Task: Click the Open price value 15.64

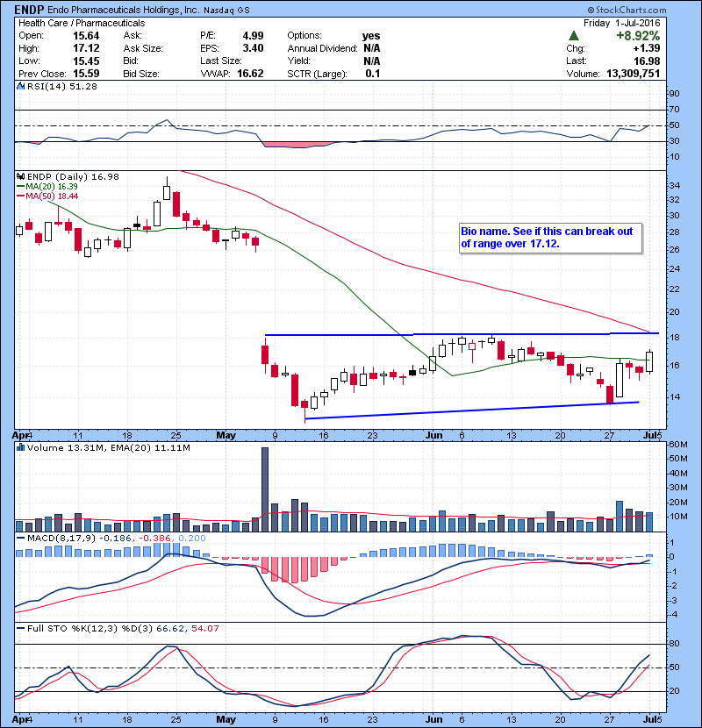Action: tap(86, 36)
